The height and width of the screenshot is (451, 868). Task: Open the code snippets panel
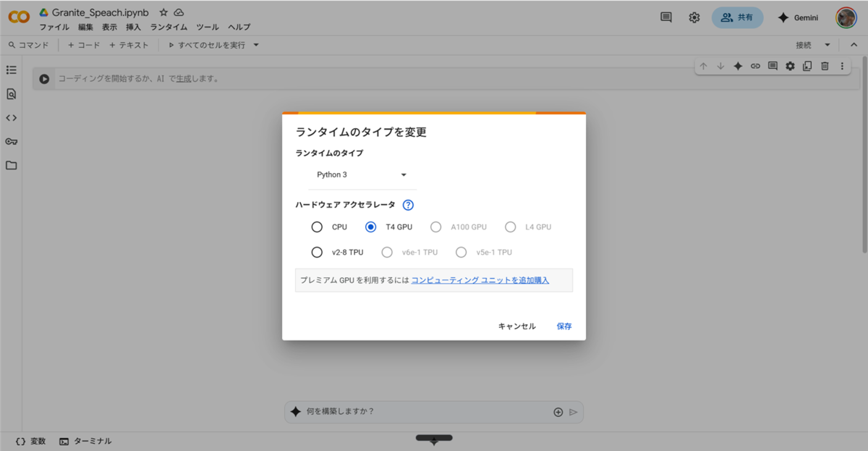(x=10, y=117)
